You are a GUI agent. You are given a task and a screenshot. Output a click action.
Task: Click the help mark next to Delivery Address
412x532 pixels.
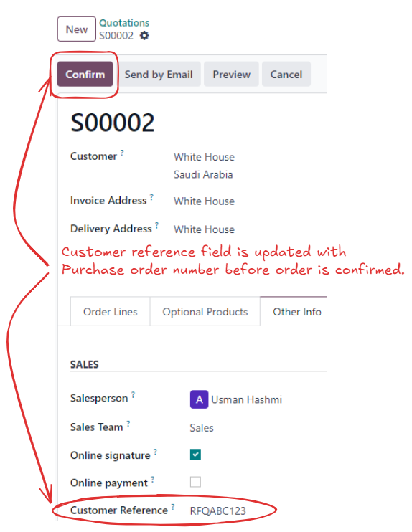pos(156,225)
